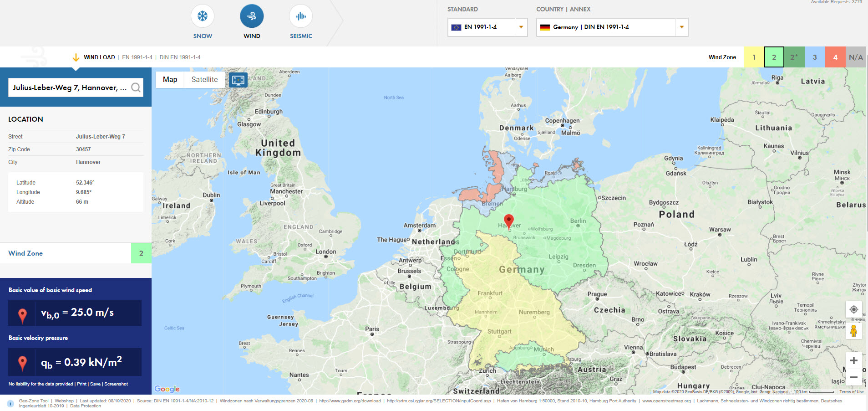Click the my-location crosshair icon
868x411 pixels.
click(x=854, y=309)
